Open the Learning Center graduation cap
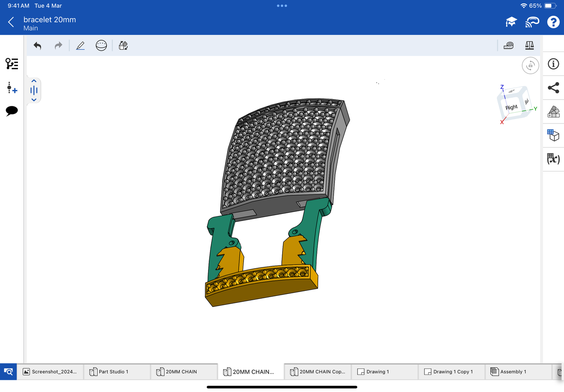Viewport: 564px width, 392px height. point(511,22)
